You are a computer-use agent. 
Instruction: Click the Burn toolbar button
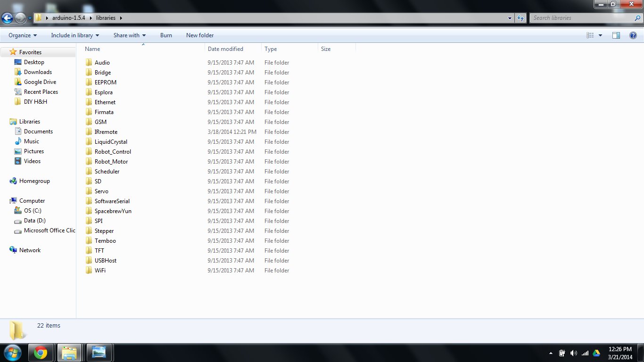[166, 35]
